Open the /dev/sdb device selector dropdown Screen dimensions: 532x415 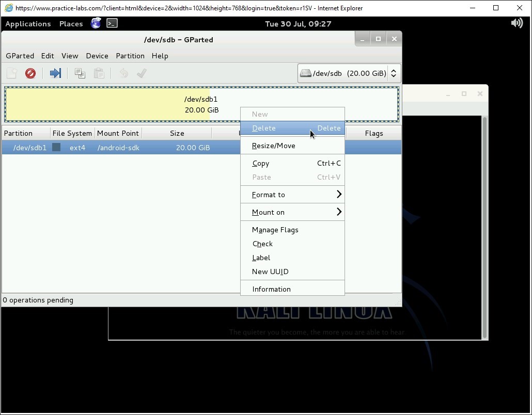(x=349, y=73)
